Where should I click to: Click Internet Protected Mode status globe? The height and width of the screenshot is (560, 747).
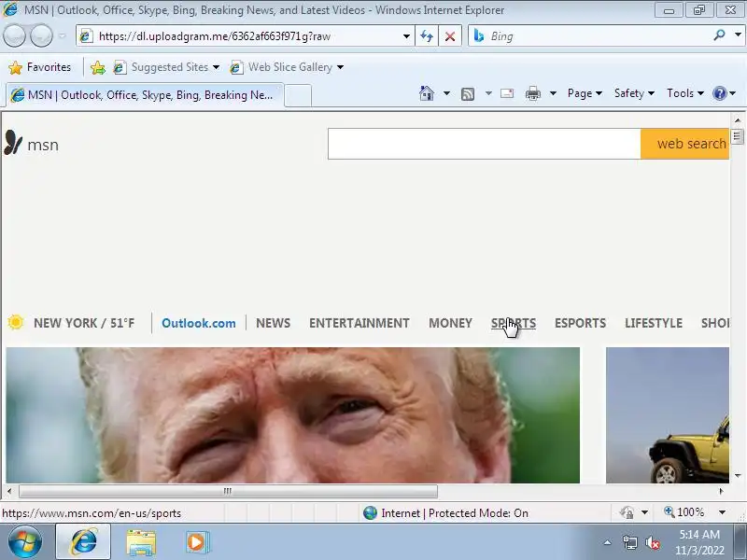(x=370, y=512)
